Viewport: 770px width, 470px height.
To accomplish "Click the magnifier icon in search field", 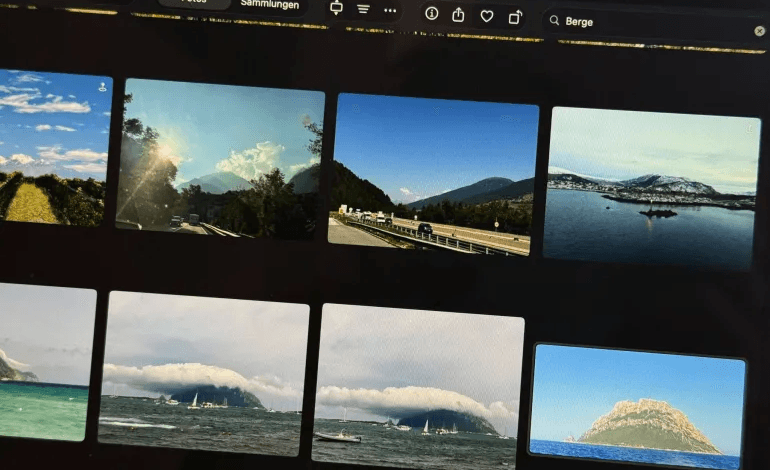I will [555, 20].
